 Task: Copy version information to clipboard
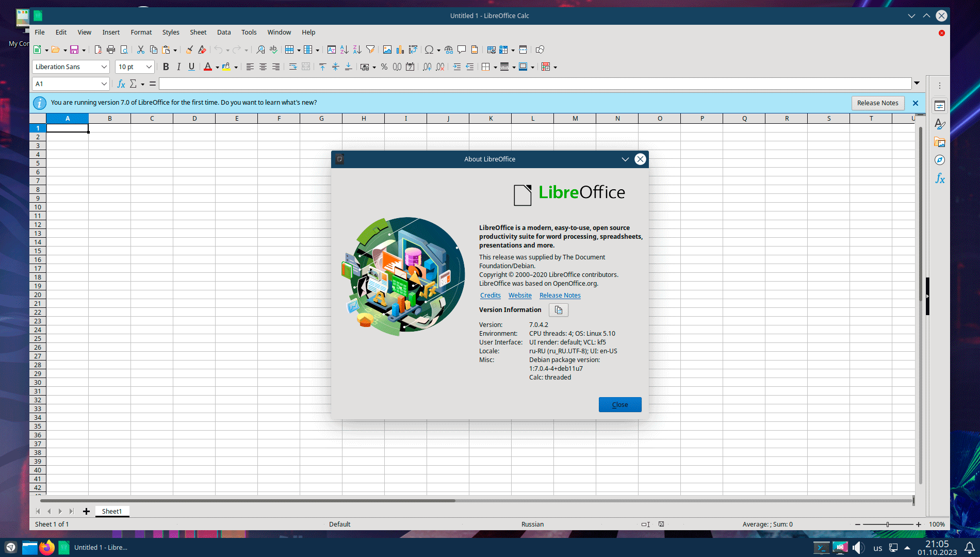[559, 310]
